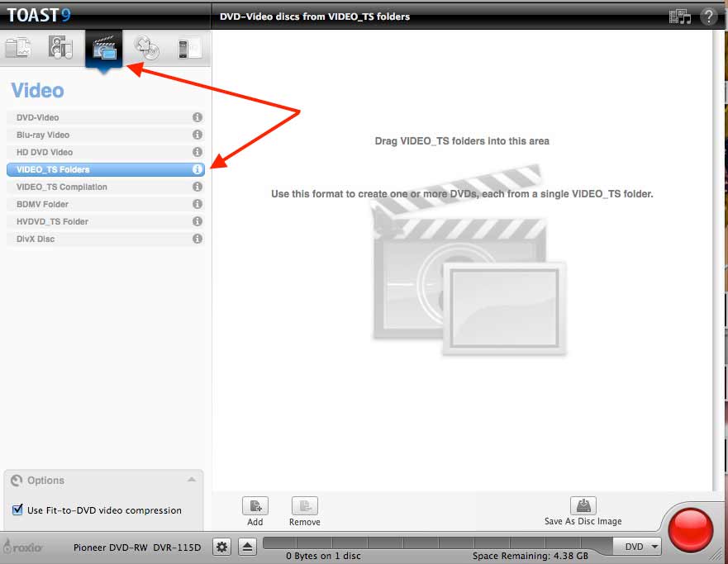This screenshot has height=564, width=728.
Task: Show info for BDMV Folder format
Action: 197,204
